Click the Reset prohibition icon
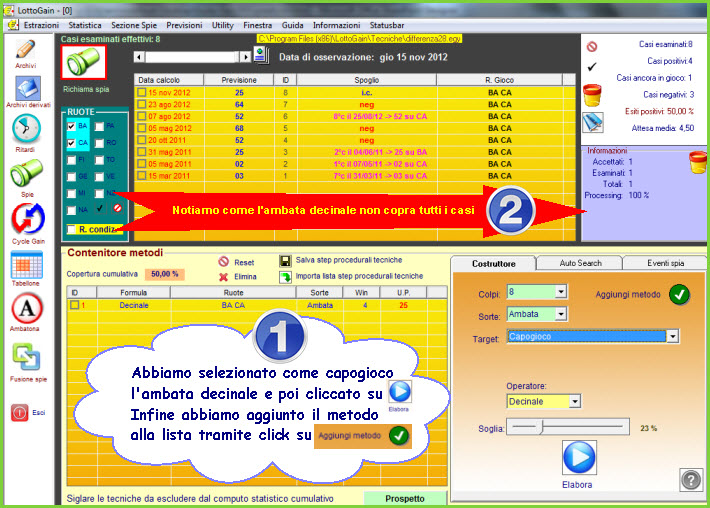710x508 pixels. pos(223,262)
